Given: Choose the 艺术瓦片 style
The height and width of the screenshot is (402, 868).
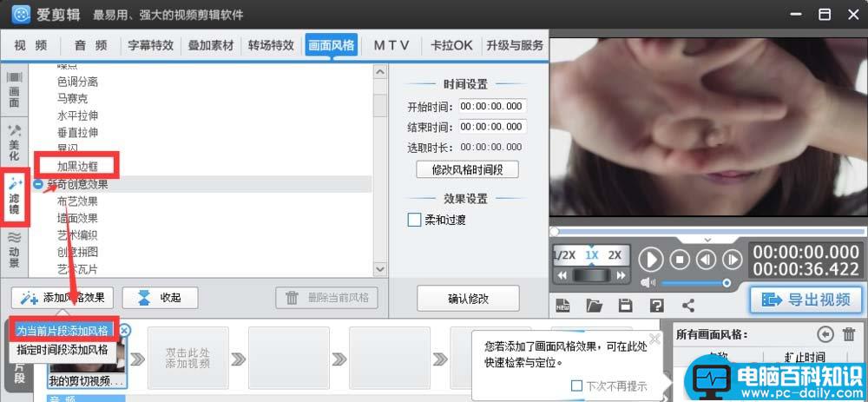Looking at the screenshot, I should point(77,269).
